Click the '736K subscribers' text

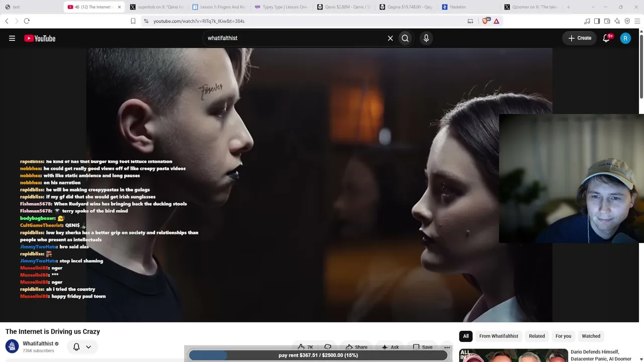point(38,350)
